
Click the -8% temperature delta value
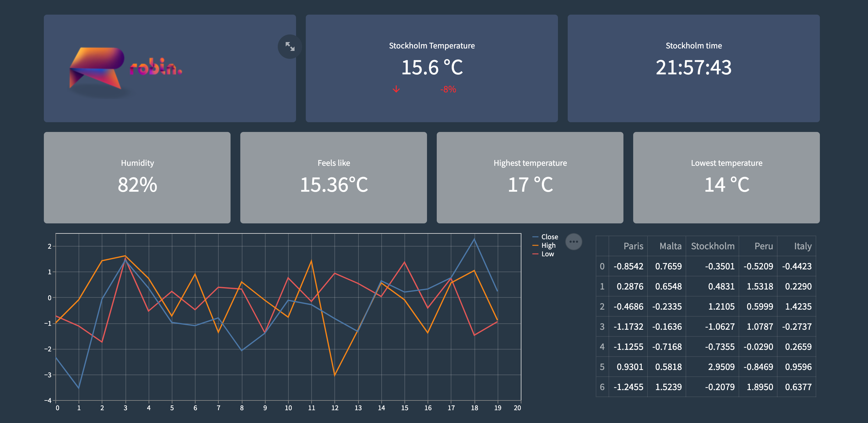coord(448,90)
